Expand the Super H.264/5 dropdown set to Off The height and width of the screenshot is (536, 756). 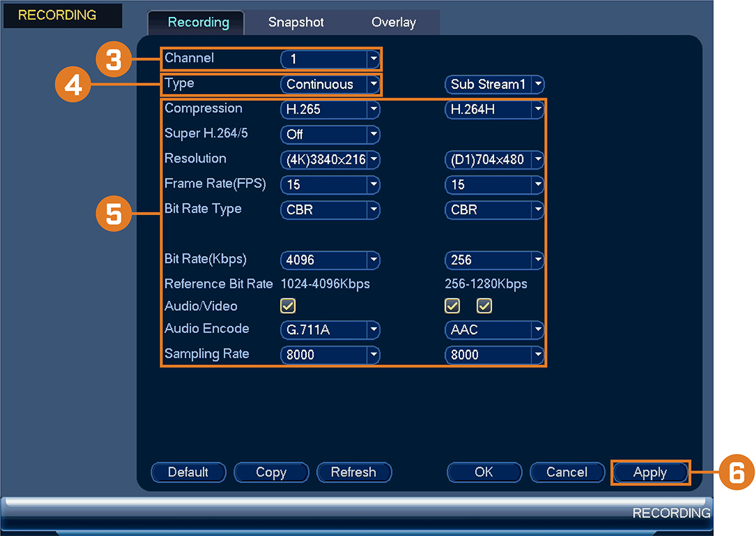click(x=330, y=134)
